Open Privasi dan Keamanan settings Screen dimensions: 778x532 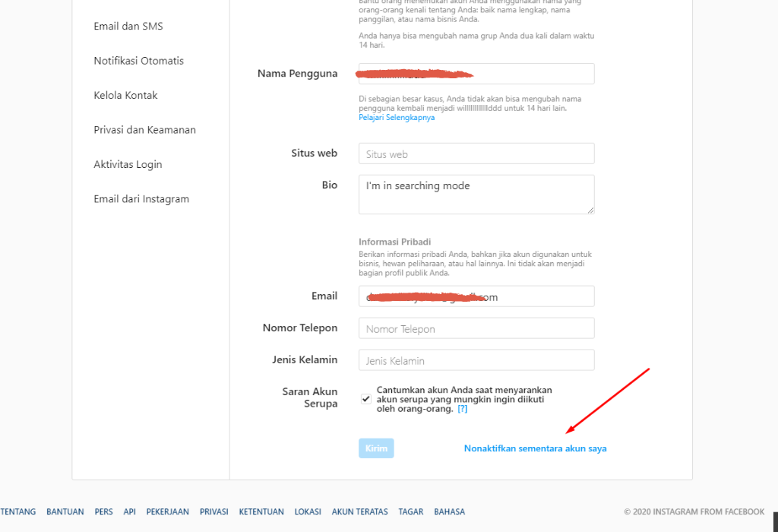click(x=145, y=130)
